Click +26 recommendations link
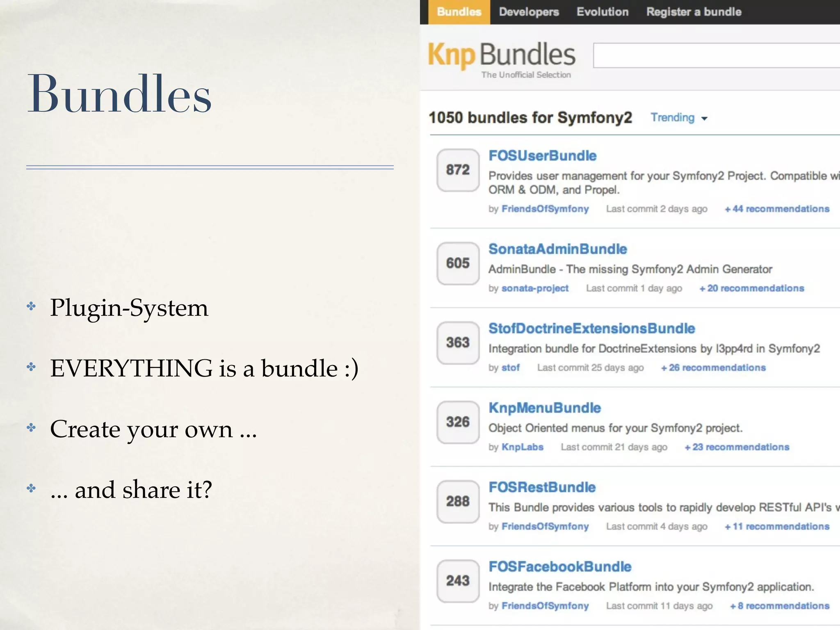 tap(713, 367)
